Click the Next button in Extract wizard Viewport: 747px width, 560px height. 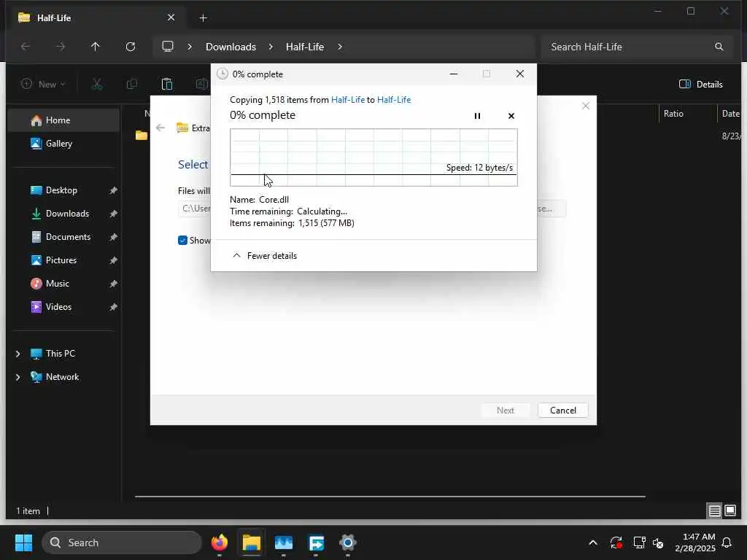505,410
